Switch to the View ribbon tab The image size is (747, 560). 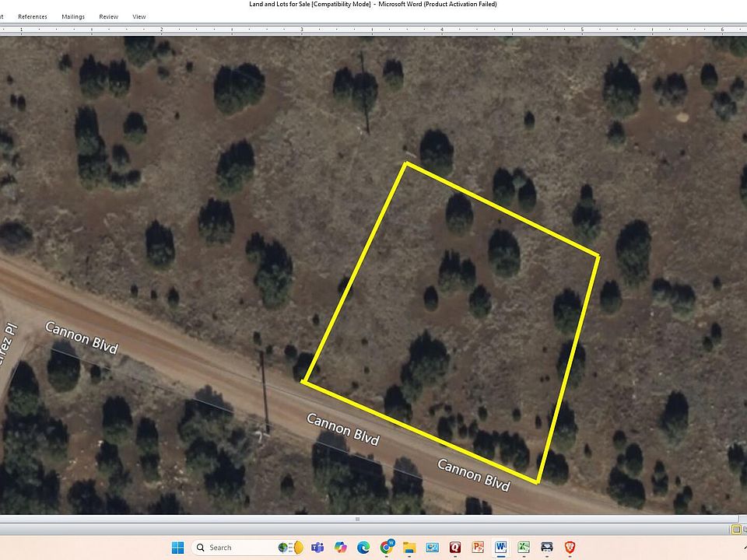point(139,16)
